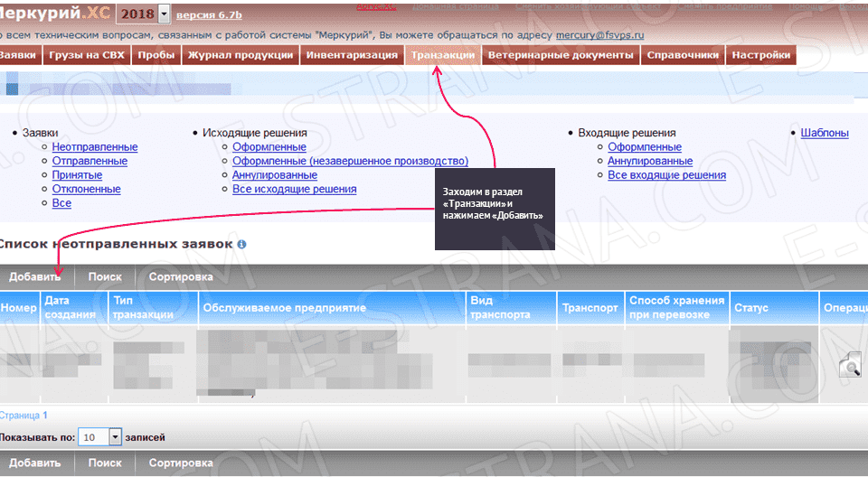868x477 pixels.
Task: Open Принятые requests link
Action: [77, 174]
